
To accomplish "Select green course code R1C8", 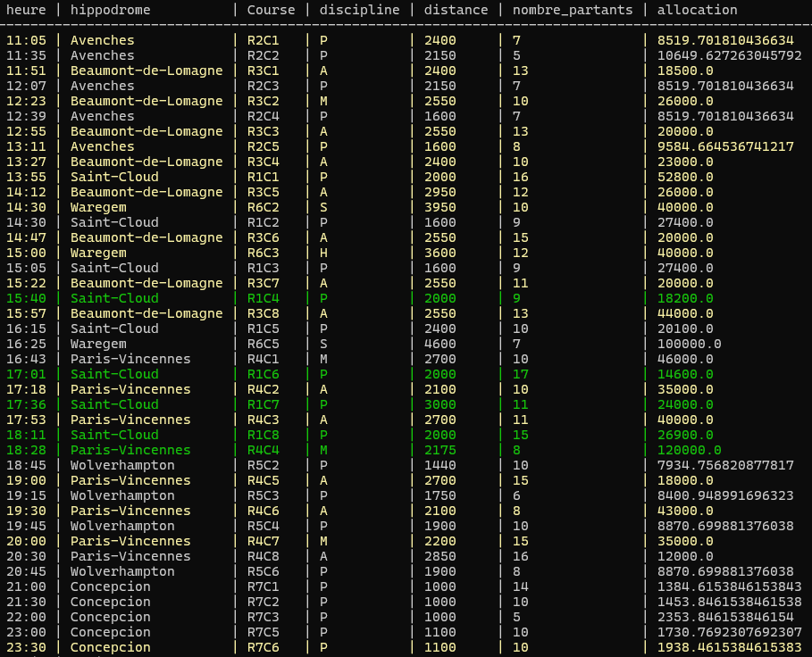I will click(263, 435).
